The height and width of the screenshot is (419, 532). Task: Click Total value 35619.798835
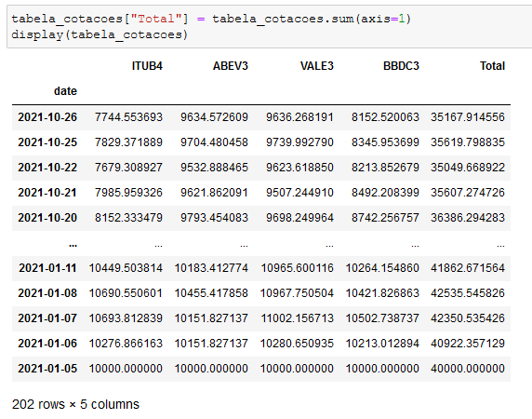[x=468, y=142]
